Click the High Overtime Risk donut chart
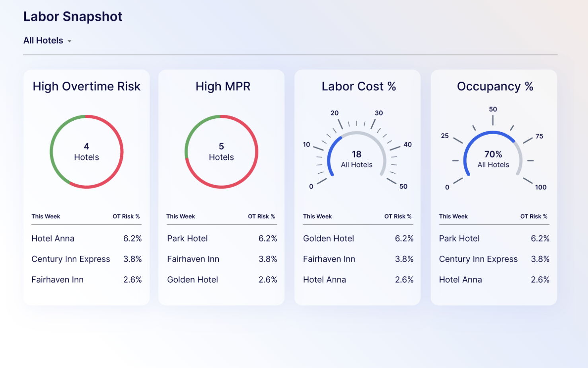 pos(86,152)
